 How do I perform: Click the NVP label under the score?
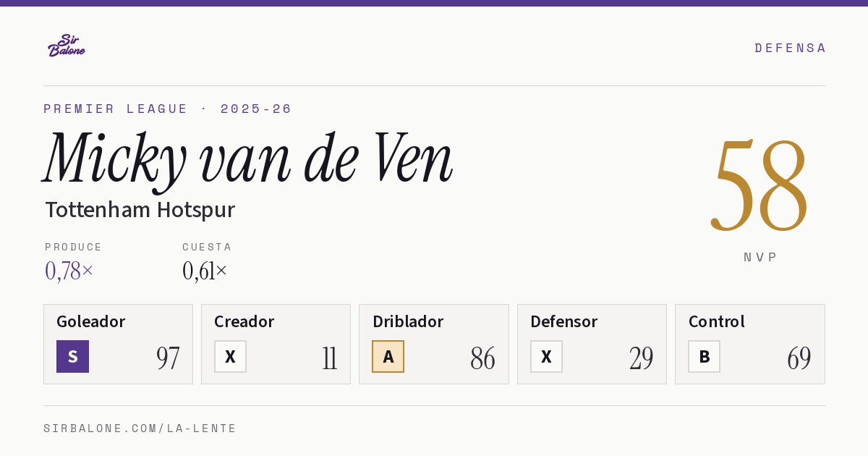[x=760, y=257]
